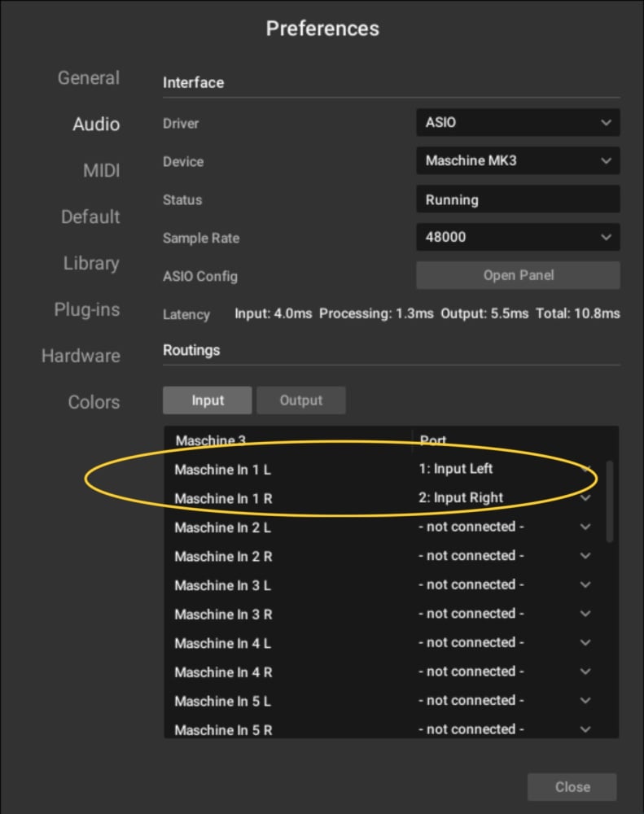Click the Status field showing Running
The width and height of the screenshot is (644, 814).
518,199
